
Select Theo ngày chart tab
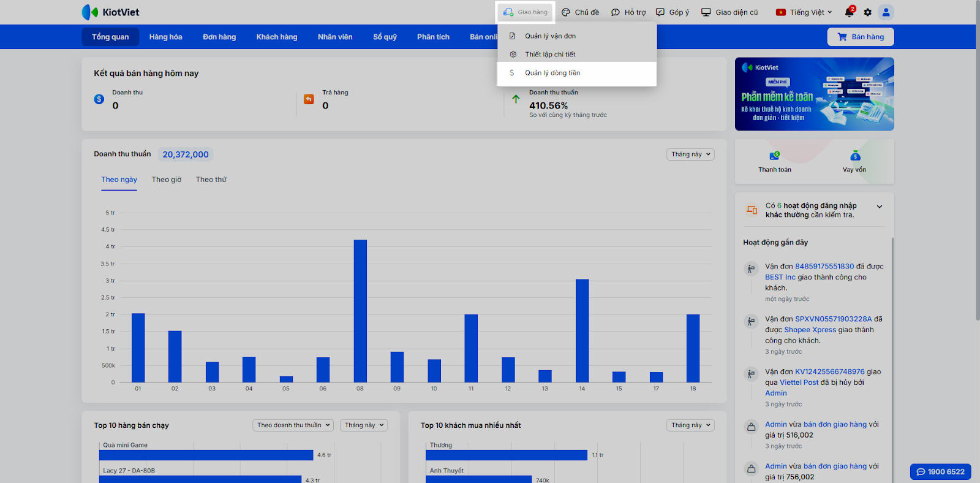119,180
